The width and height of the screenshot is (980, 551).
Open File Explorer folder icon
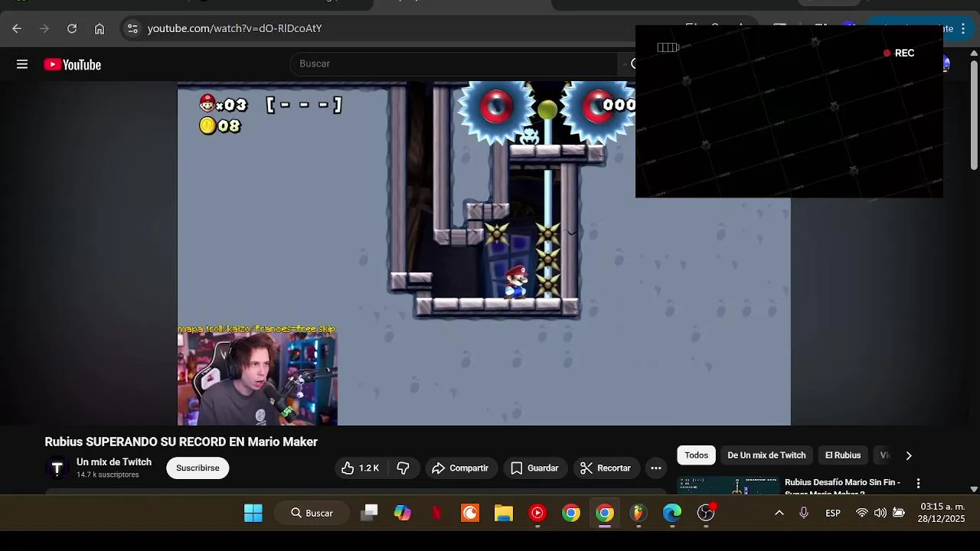(x=504, y=513)
